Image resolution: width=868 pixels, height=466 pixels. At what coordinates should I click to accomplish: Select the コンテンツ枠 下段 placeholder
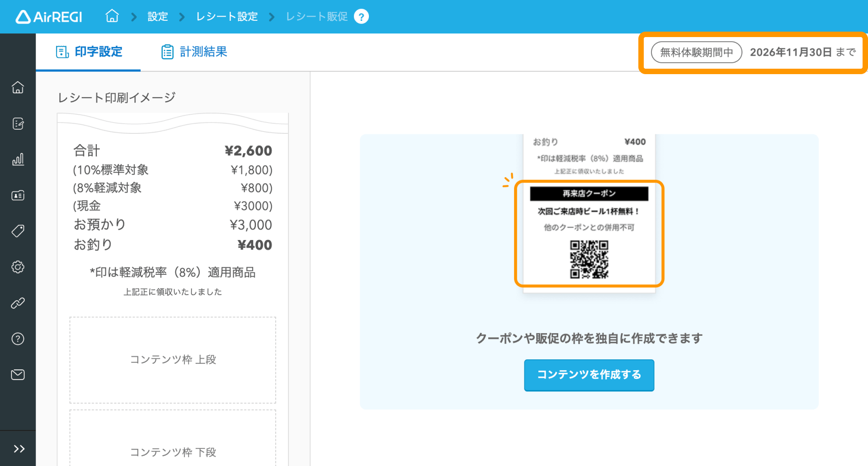173,438
